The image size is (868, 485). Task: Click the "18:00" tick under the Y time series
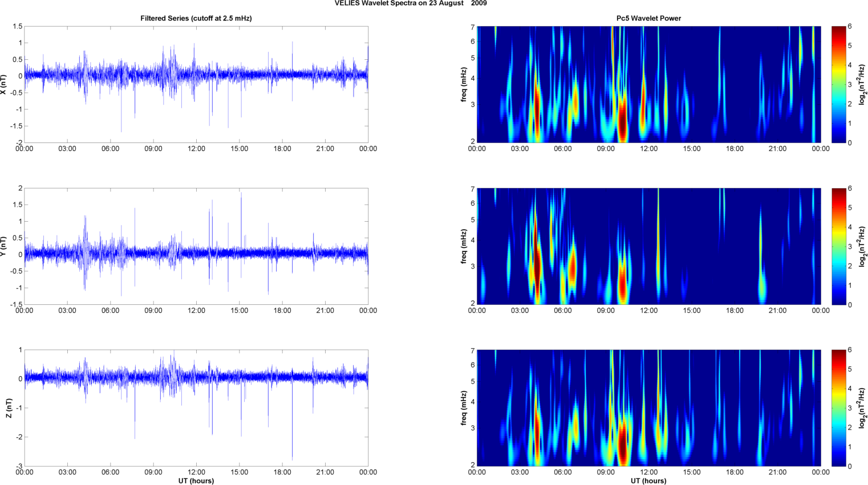282,311
